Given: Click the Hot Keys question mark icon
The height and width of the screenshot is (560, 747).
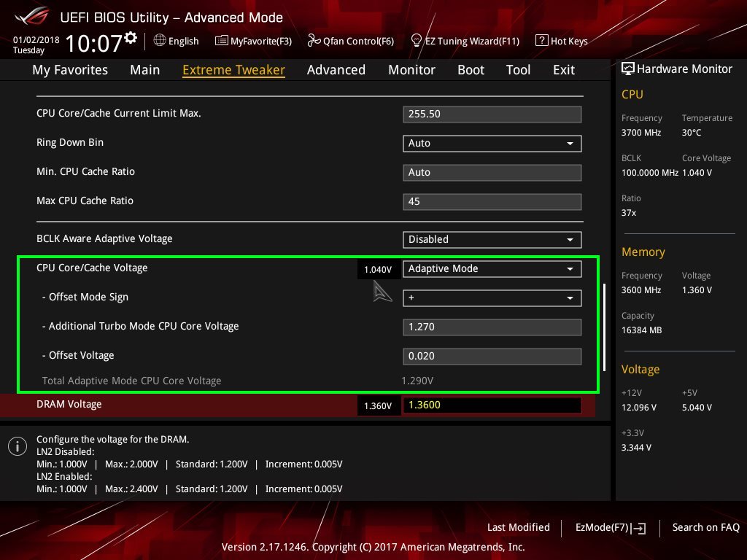Looking at the screenshot, I should (x=542, y=41).
